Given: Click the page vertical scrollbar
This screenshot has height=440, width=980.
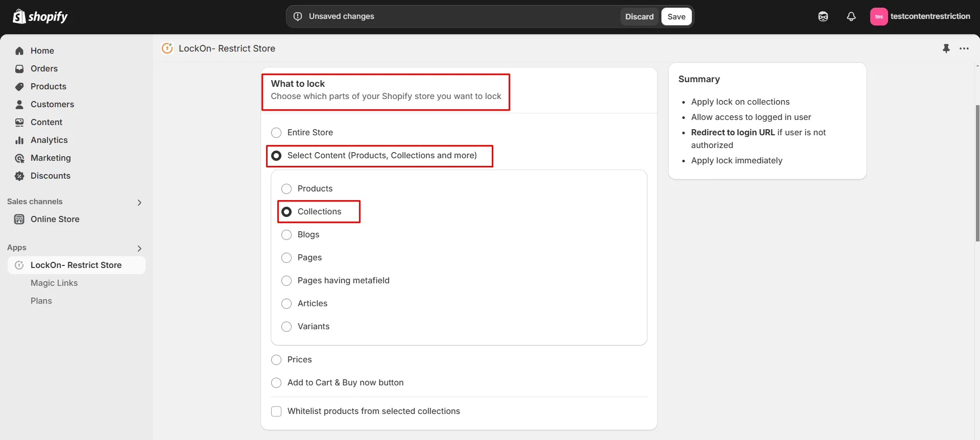Looking at the screenshot, I should (977, 174).
